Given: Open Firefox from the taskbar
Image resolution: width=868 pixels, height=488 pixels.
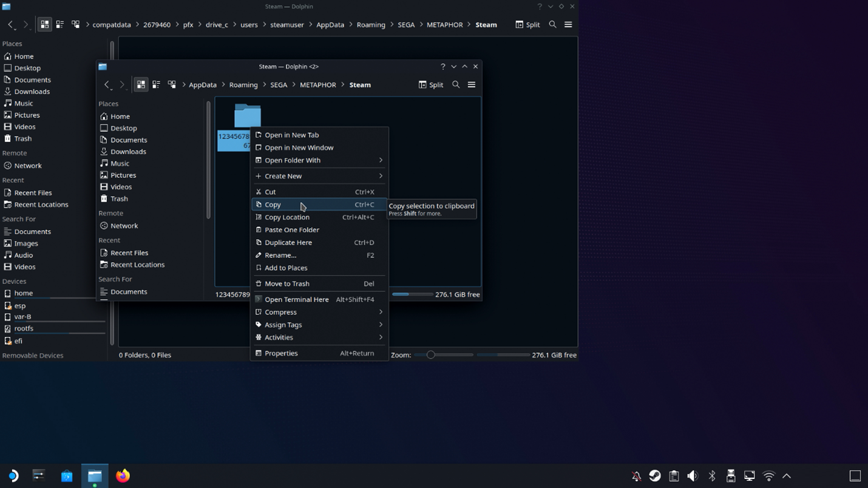Looking at the screenshot, I should coord(123,476).
